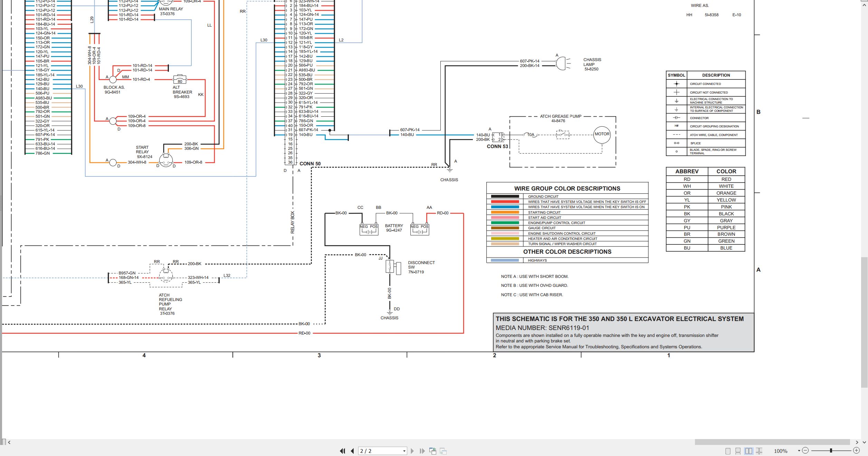Open the 100% zoom level dropdown
Viewport: 868px width, 456px height.
click(799, 451)
